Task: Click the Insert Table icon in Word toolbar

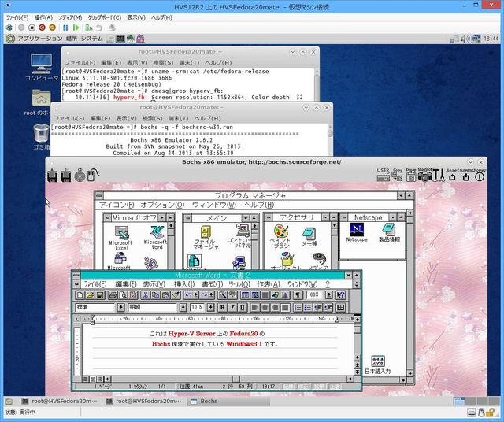Action: [x=245, y=294]
